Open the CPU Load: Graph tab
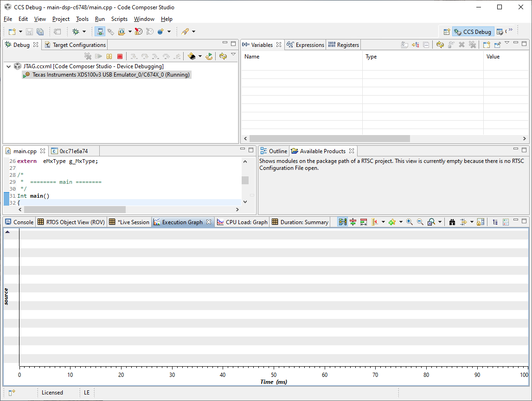 coord(242,222)
